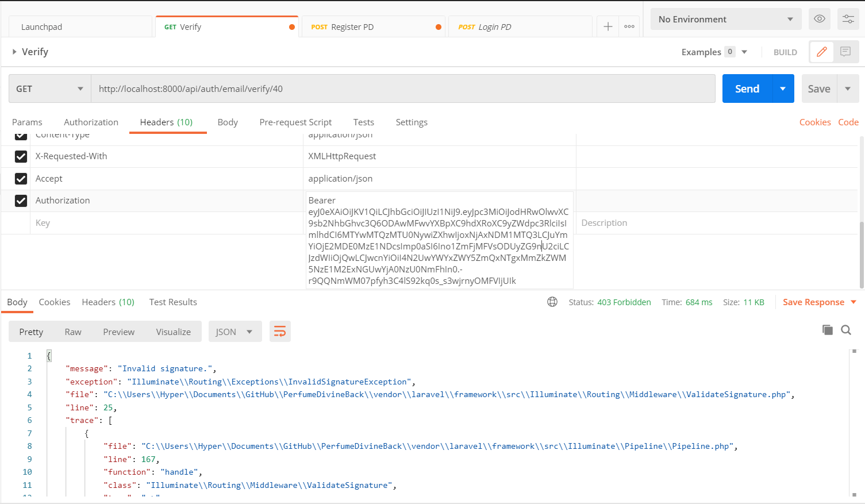Open the No Environment dropdown
The height and width of the screenshot is (504, 865).
tap(725, 18)
